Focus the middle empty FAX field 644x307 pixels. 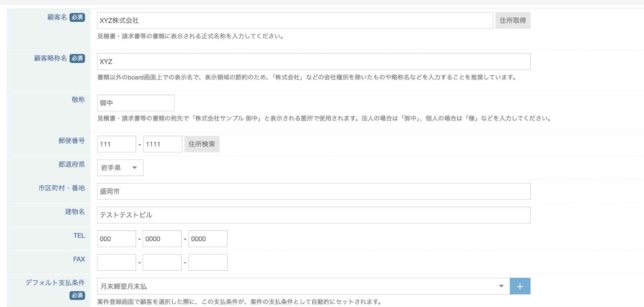162,263
